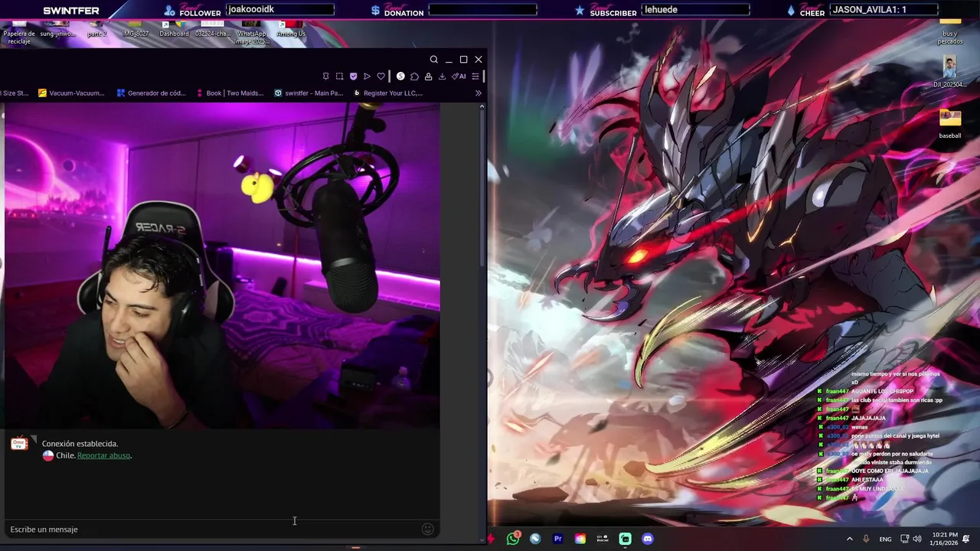Select the WhatsApp Image 2025 desktop file
This screenshot has height=551, width=980.
pyautogui.click(x=252, y=32)
